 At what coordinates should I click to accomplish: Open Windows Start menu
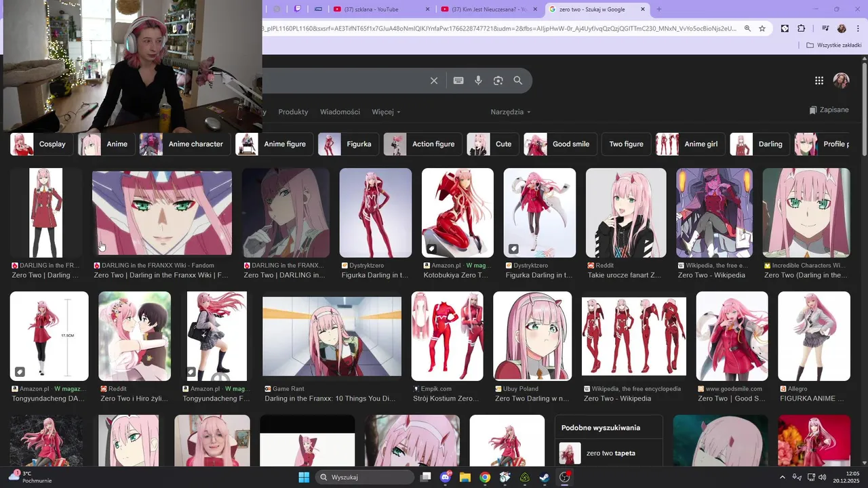pos(304,477)
